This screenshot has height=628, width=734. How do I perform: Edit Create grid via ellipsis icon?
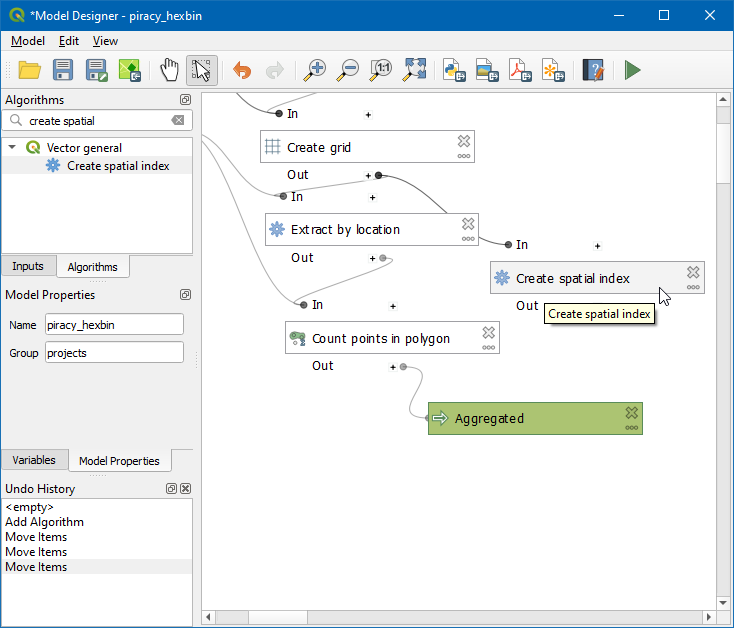[x=464, y=156]
